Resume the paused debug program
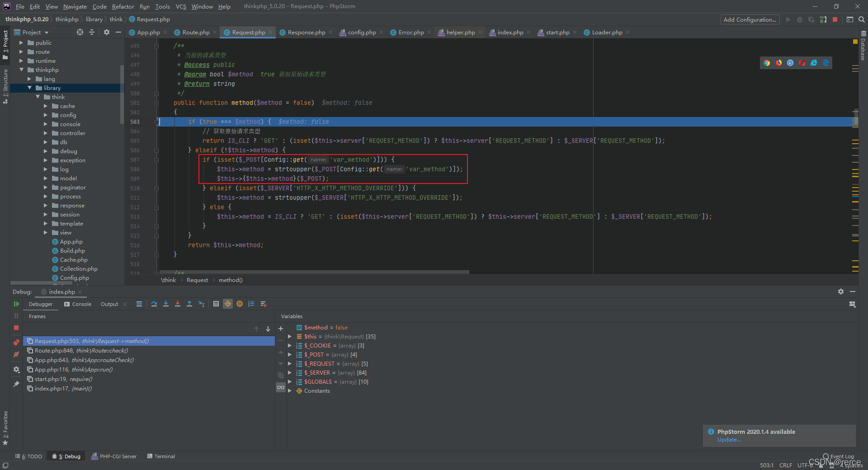Screen dimensions: 868x470 [16, 304]
